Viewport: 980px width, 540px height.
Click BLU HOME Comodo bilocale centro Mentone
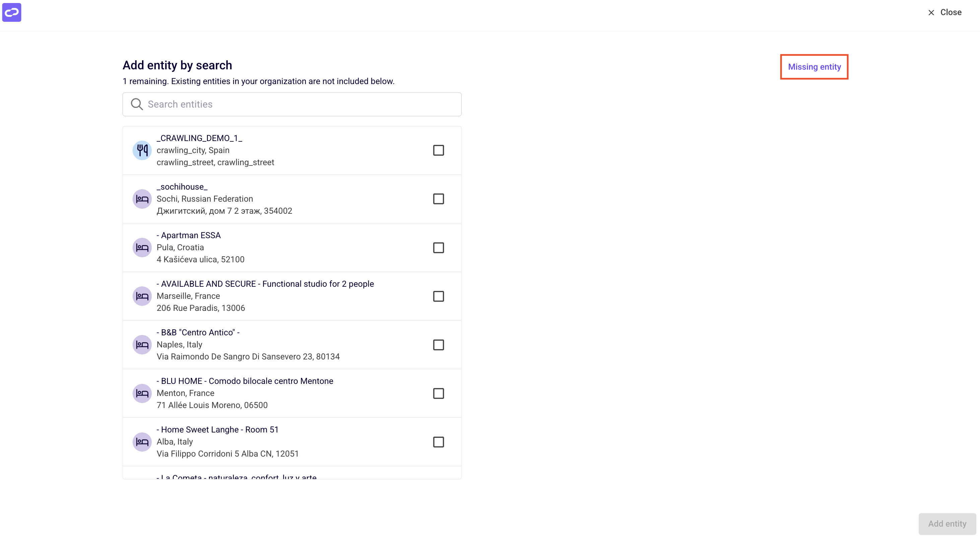[x=244, y=381]
